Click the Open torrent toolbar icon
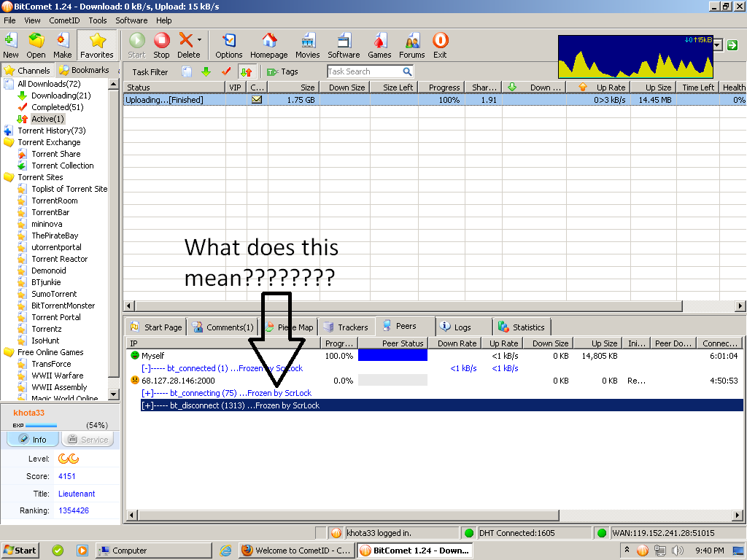Image resolution: width=747 pixels, height=560 pixels. (36, 44)
